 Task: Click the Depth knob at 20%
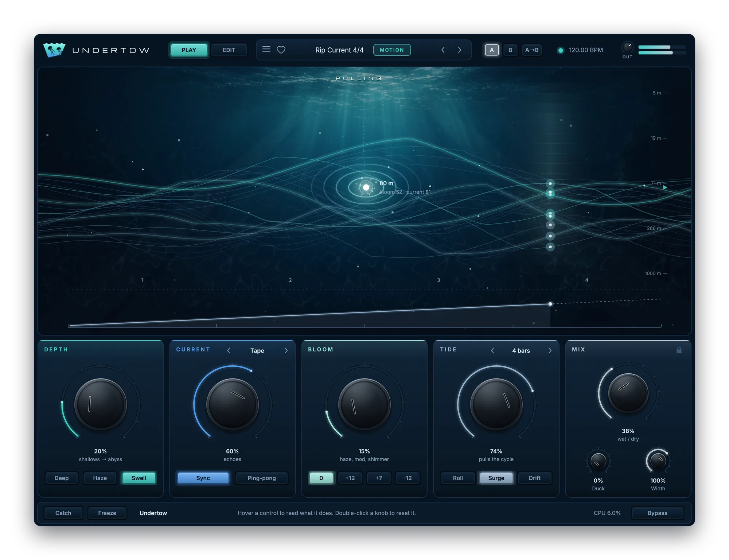(101, 404)
